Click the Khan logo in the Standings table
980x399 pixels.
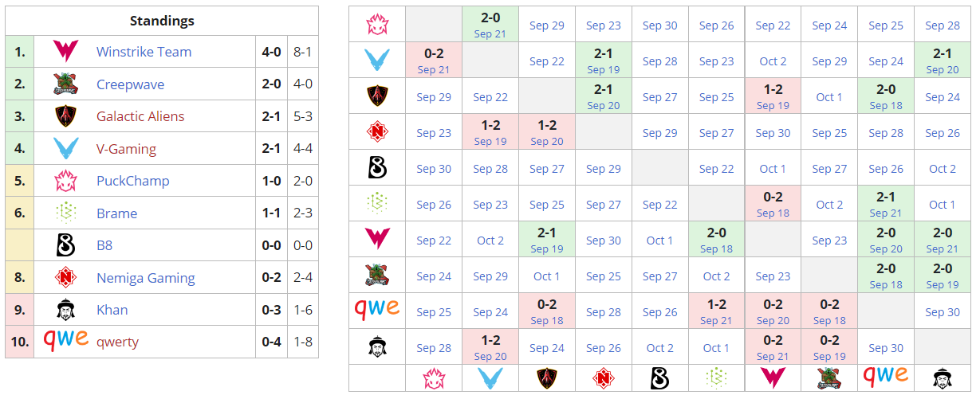[65, 310]
